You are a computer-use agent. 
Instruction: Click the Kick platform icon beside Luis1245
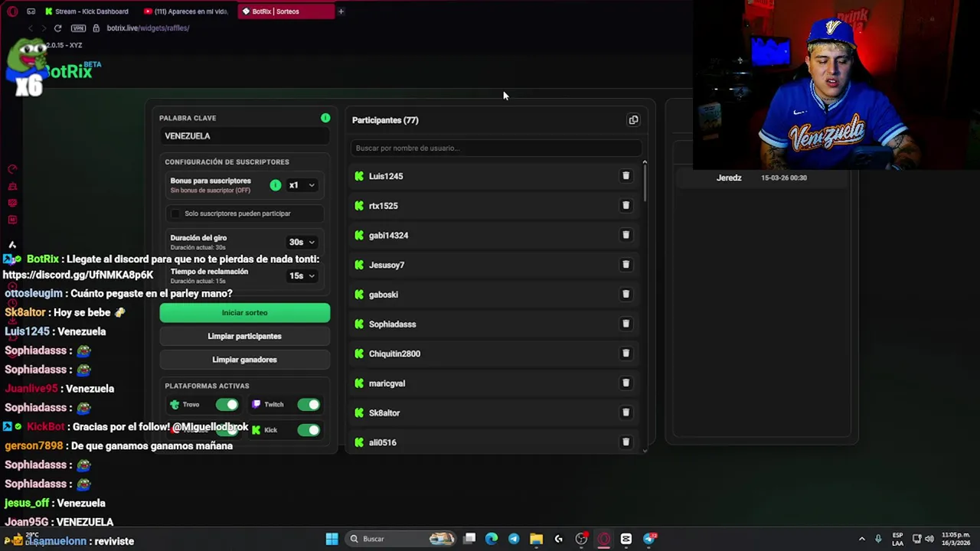tap(359, 176)
